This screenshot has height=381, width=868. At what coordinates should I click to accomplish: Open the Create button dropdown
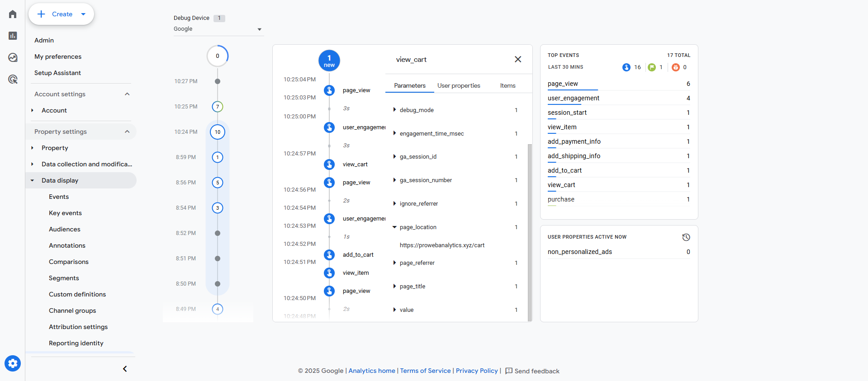pos(83,14)
